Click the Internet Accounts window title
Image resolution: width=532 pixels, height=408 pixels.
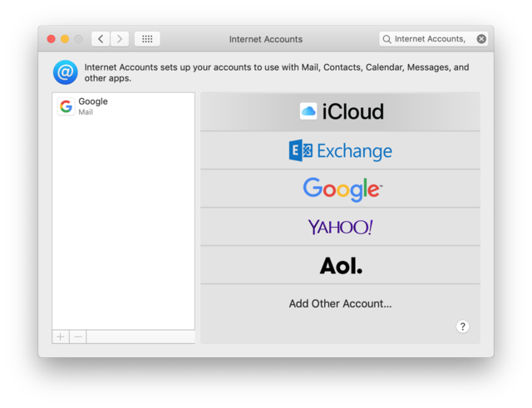coord(265,39)
